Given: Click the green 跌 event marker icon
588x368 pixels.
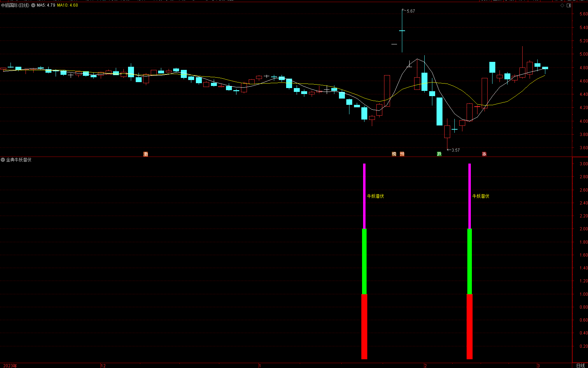Looking at the screenshot, I should [439, 154].
